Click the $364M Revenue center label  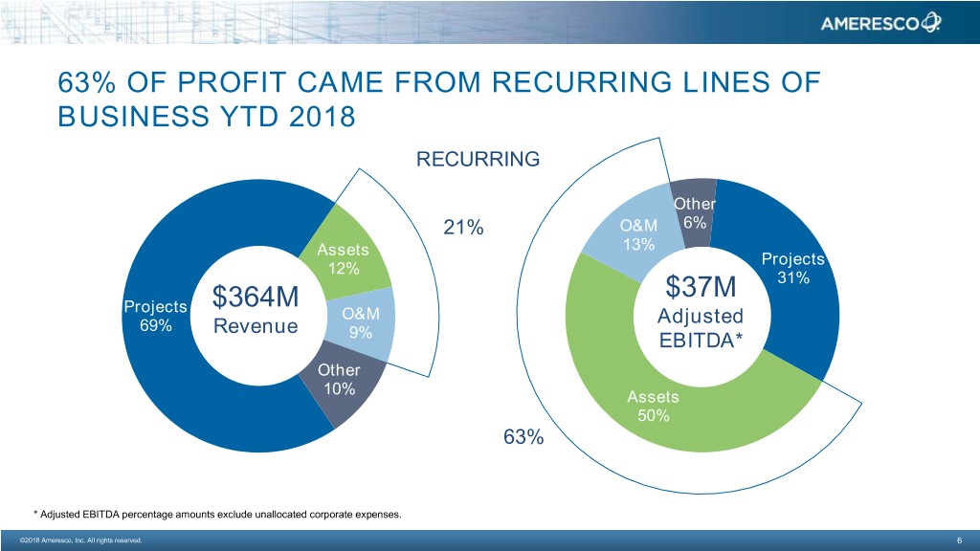[x=256, y=312]
